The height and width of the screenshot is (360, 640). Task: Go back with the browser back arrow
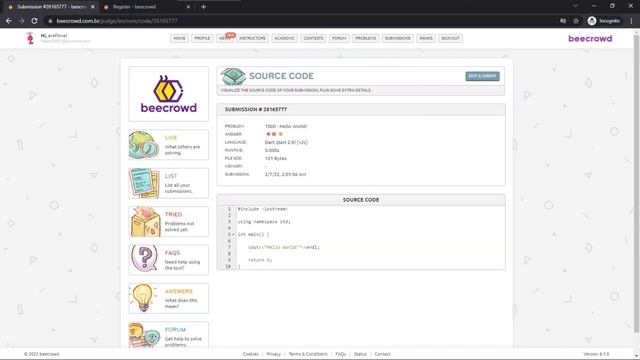[9, 21]
